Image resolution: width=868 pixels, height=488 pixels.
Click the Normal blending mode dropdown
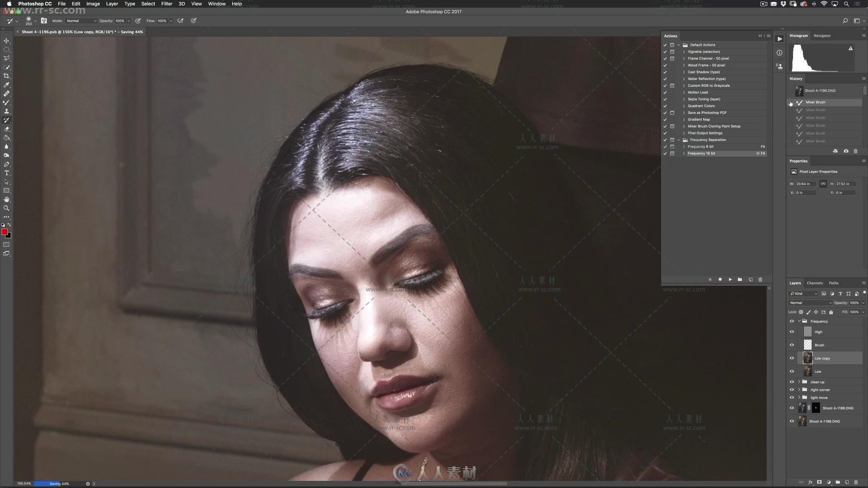809,303
